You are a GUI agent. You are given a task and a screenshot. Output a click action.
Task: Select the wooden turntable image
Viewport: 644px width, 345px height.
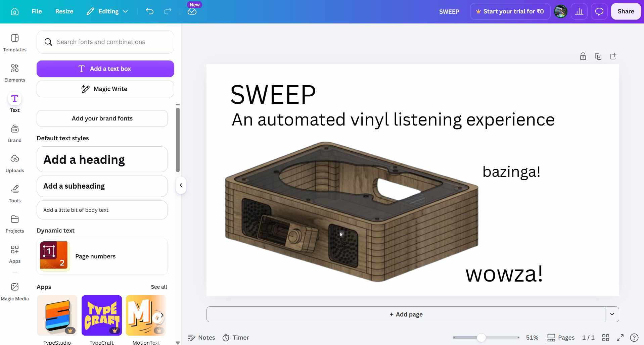(x=352, y=211)
